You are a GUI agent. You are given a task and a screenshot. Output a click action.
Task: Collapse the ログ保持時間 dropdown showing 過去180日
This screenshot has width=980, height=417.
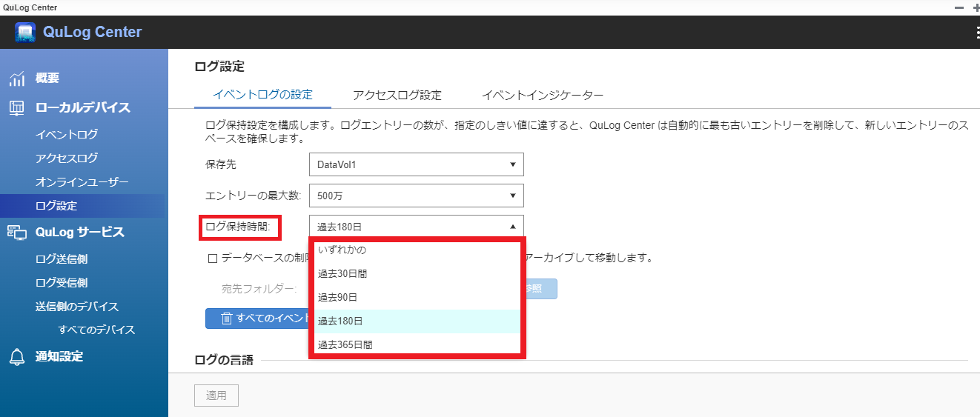(x=417, y=227)
